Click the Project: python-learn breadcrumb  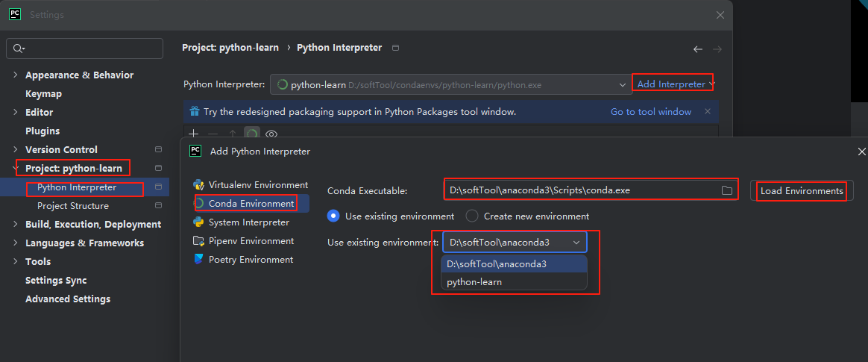pyautogui.click(x=230, y=48)
